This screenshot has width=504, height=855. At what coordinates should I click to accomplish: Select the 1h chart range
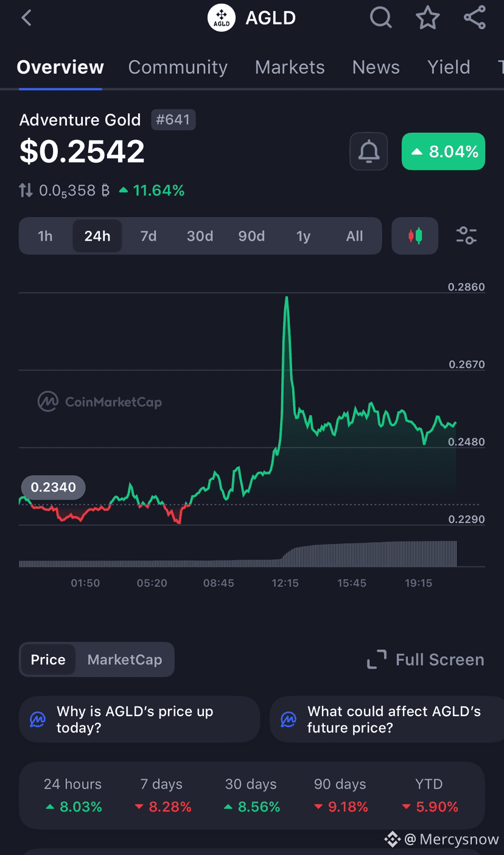click(x=45, y=236)
